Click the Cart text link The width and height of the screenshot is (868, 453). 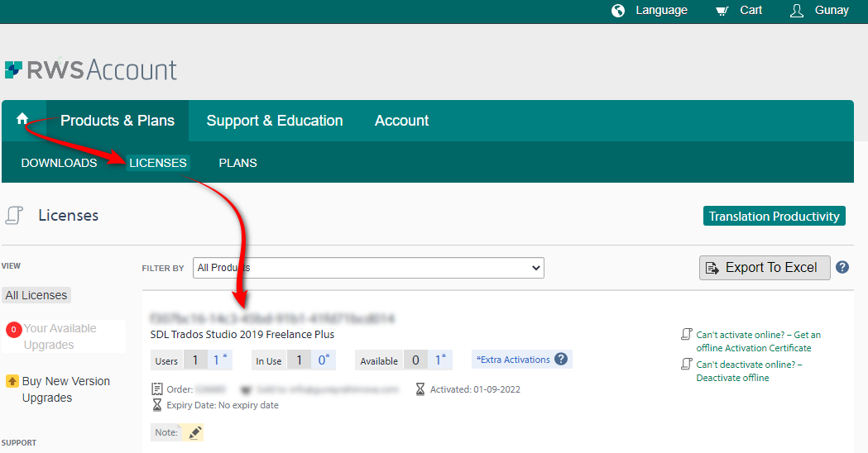(x=751, y=11)
